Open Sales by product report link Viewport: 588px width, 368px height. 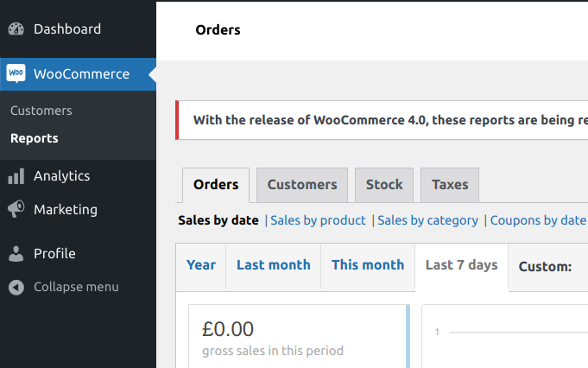click(318, 220)
